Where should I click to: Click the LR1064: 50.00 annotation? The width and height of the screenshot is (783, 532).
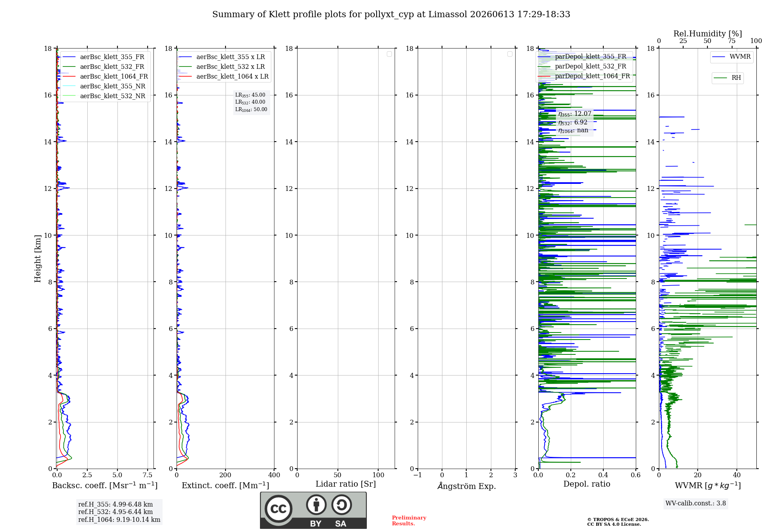click(251, 110)
